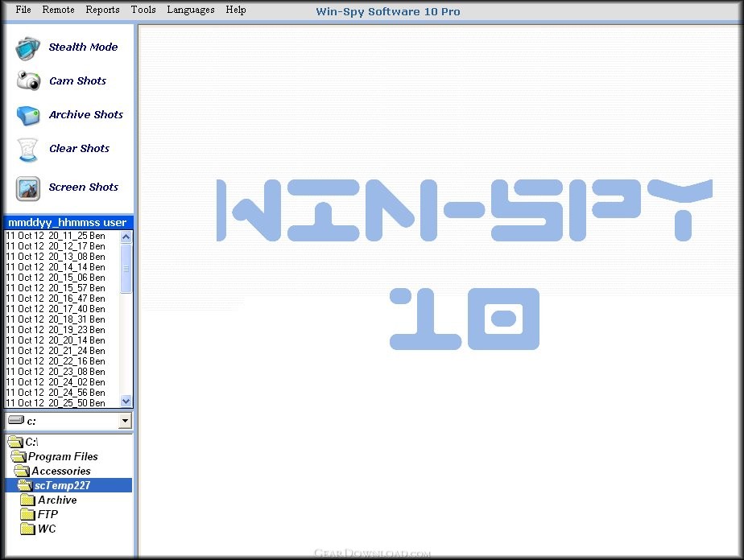Choose the Archive Shots label
This screenshot has width=744, height=560.
click(86, 114)
